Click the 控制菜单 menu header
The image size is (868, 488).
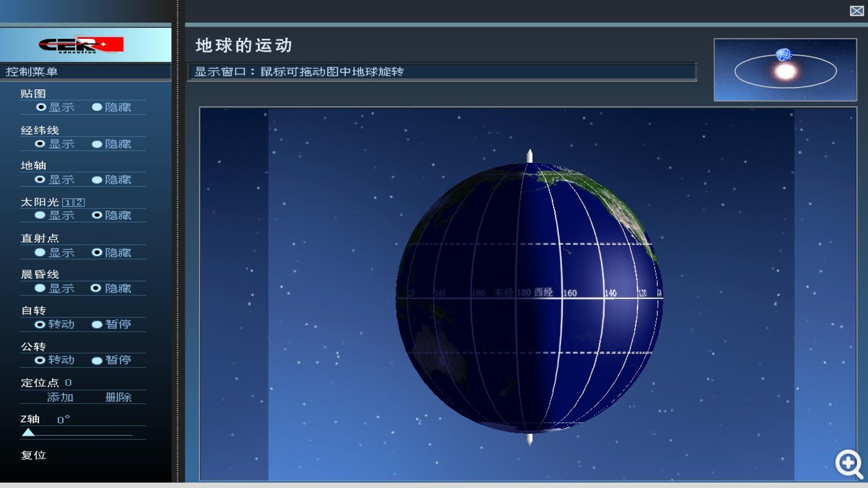click(x=32, y=71)
